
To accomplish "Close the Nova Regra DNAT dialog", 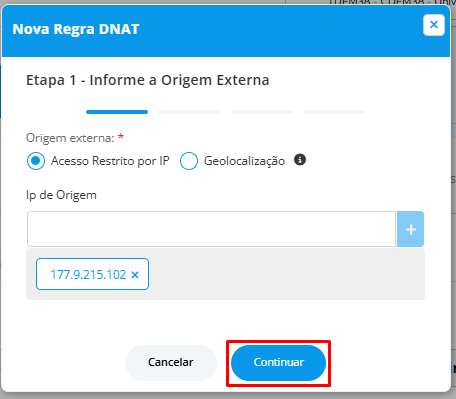I will 434,25.
